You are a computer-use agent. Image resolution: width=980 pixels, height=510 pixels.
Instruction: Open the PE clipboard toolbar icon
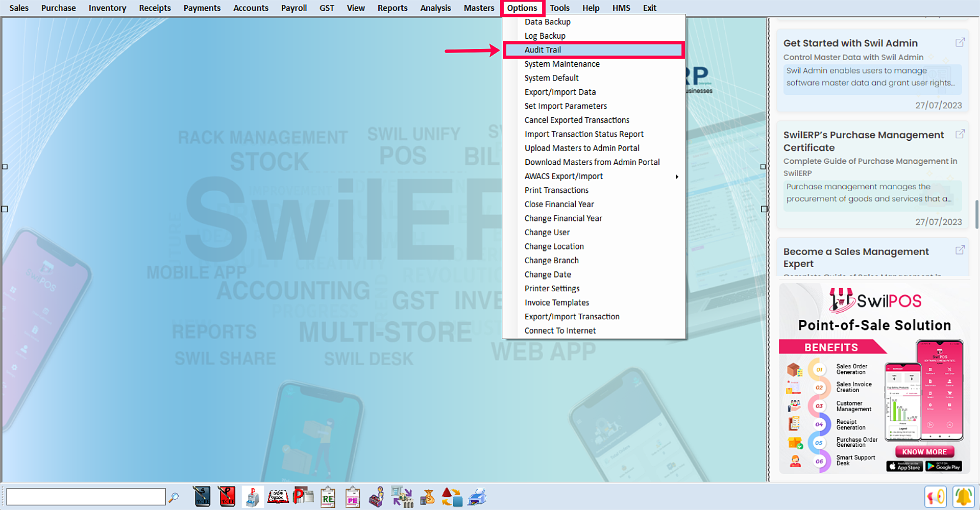point(353,497)
